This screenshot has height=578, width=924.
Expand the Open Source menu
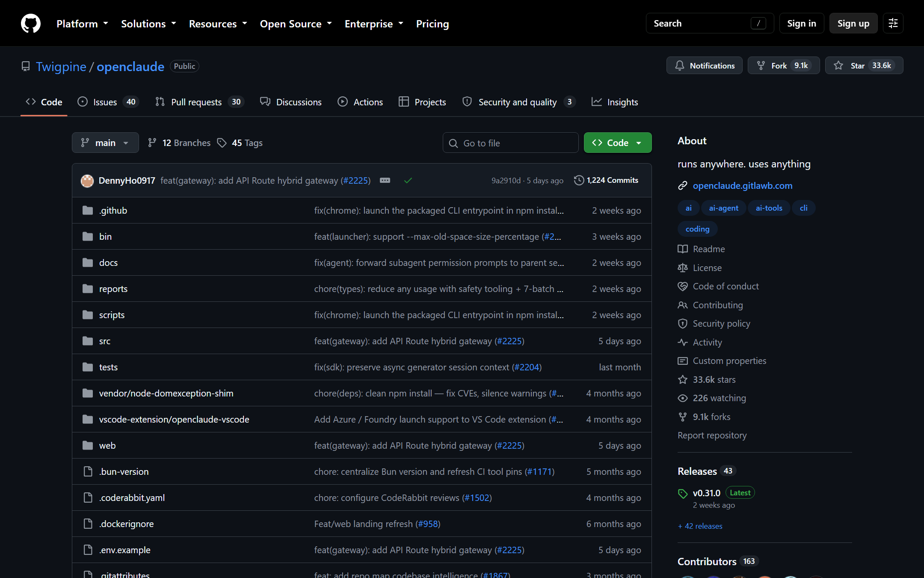(296, 24)
